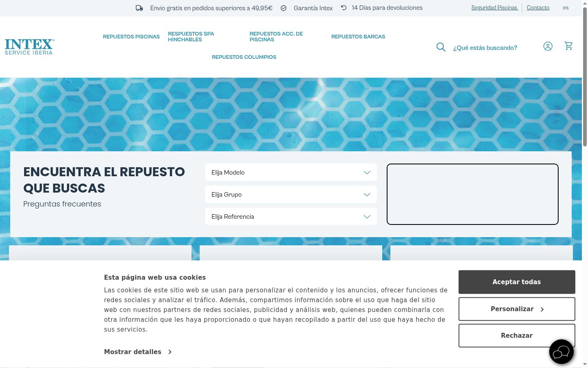Screen dimensions: 588x368
Task: Click the delivery truck icon
Action: [139, 8]
